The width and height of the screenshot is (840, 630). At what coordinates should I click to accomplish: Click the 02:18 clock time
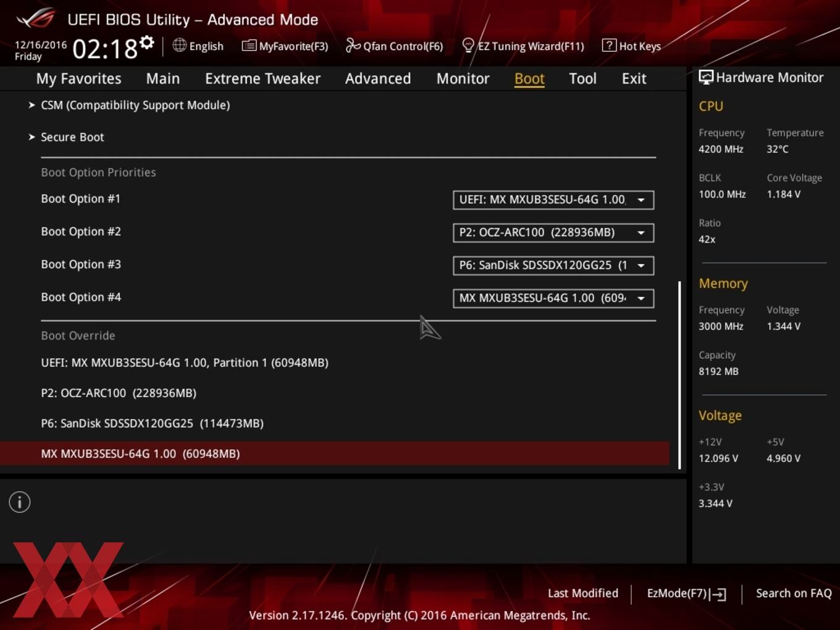click(105, 49)
